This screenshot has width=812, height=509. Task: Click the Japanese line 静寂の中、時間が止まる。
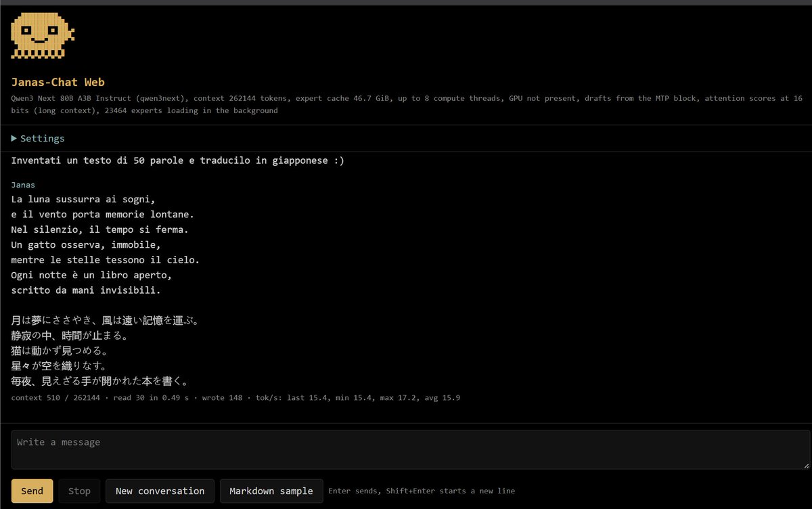(69, 336)
